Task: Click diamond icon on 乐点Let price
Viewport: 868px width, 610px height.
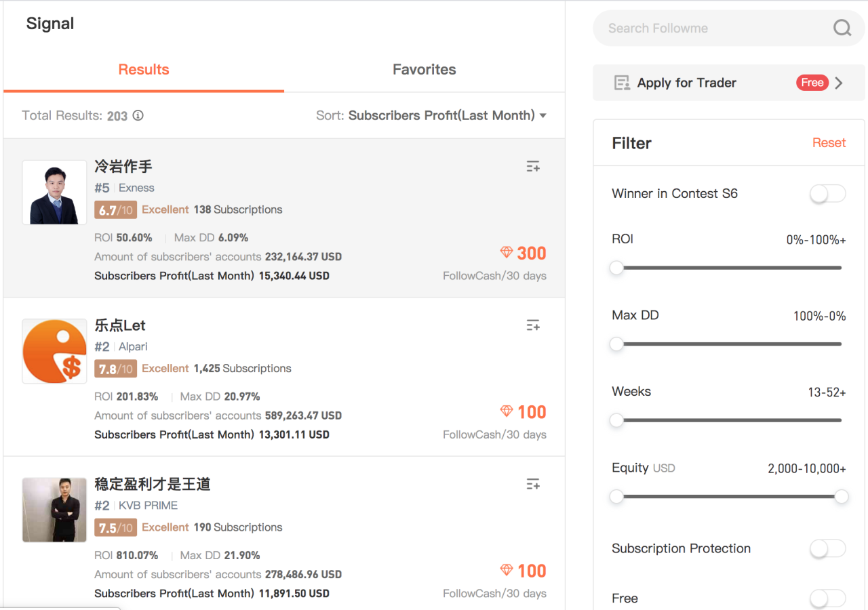Action: [507, 411]
